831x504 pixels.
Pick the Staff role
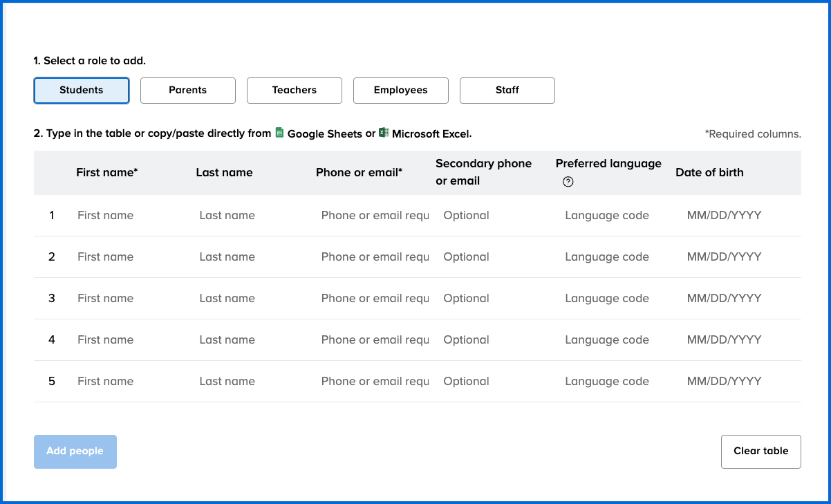pyautogui.click(x=507, y=90)
